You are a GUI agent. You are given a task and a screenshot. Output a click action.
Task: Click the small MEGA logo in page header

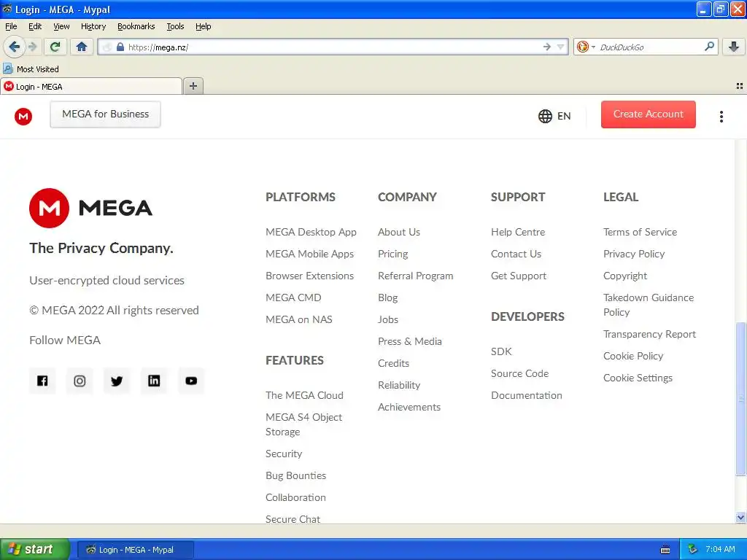(23, 116)
